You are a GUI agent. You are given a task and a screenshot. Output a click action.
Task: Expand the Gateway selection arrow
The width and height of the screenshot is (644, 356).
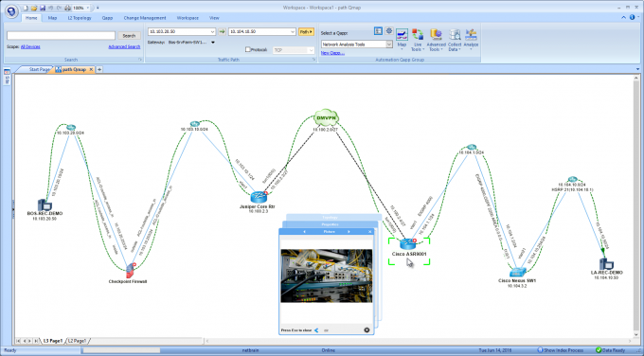coord(213,43)
